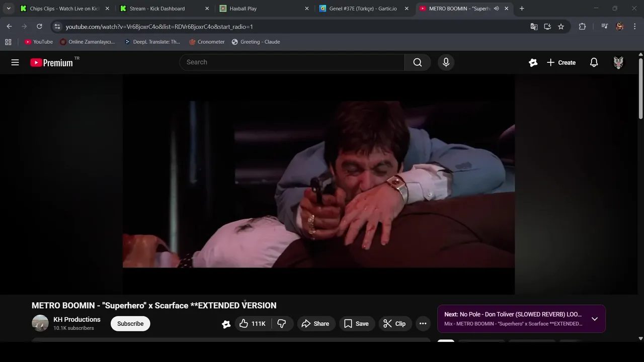Start voice search with microphone icon

(x=446, y=62)
